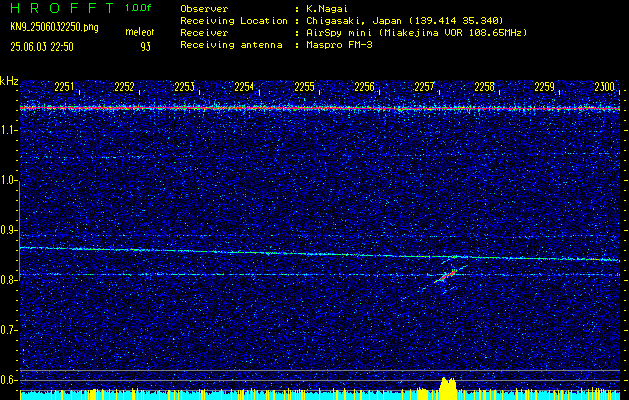
Task: Click the version number 1.00f
Action: [138, 8]
